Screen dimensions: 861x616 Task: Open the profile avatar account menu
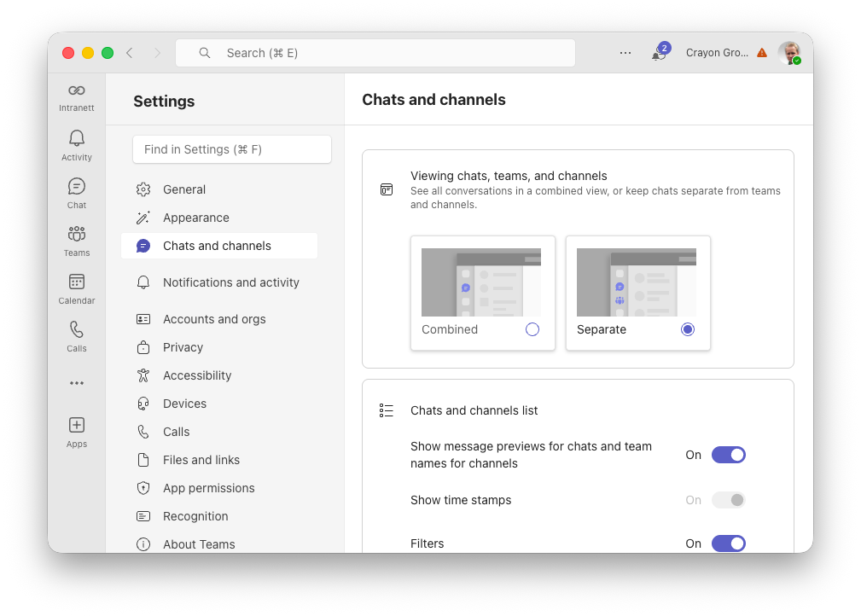(x=788, y=53)
